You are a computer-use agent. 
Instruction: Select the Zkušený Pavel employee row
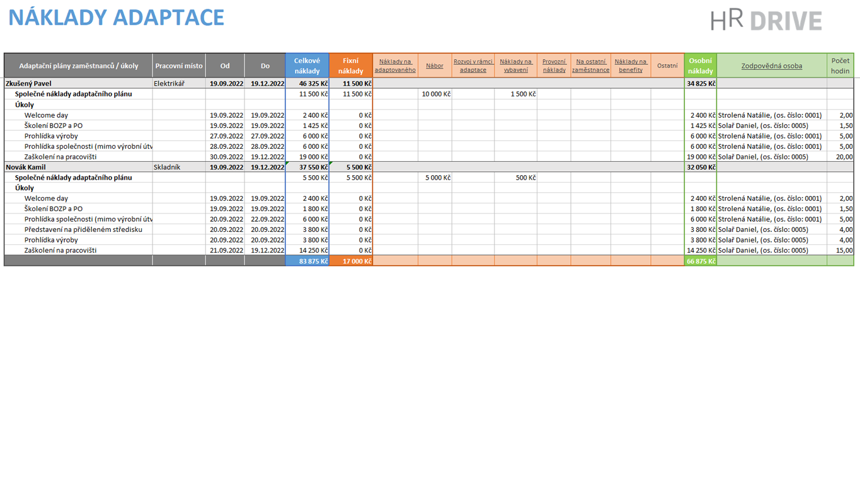tap(28, 83)
